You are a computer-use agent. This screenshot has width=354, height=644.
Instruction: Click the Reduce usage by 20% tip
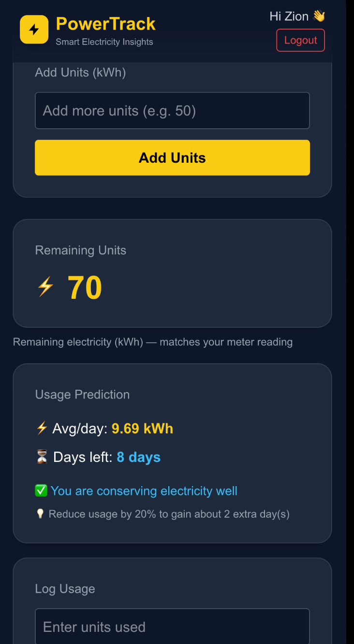tap(169, 514)
